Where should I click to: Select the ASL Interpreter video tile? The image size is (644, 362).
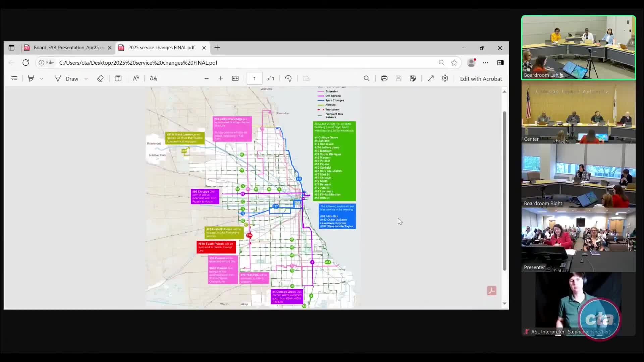tap(578, 304)
